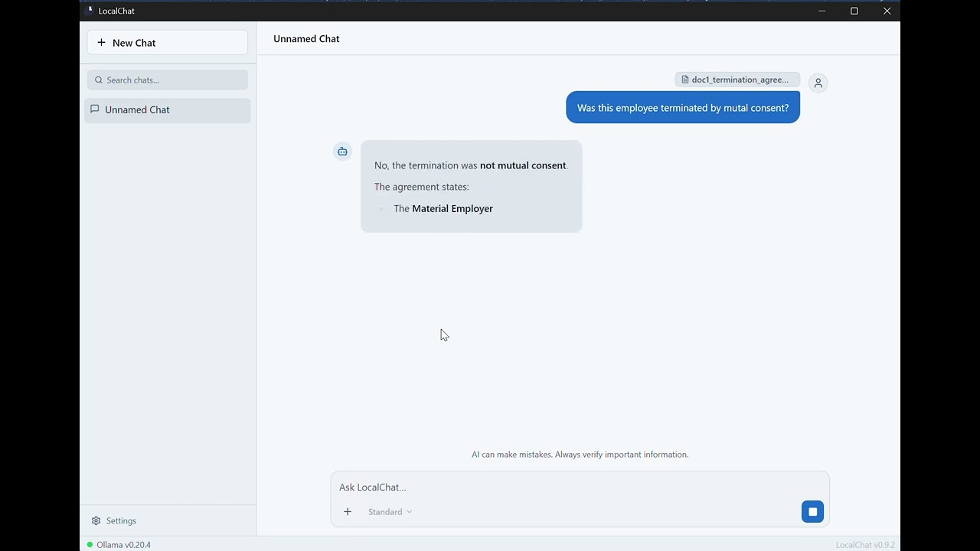Click the plus icon in New Chat button
980x551 pixels.
(x=101, y=43)
